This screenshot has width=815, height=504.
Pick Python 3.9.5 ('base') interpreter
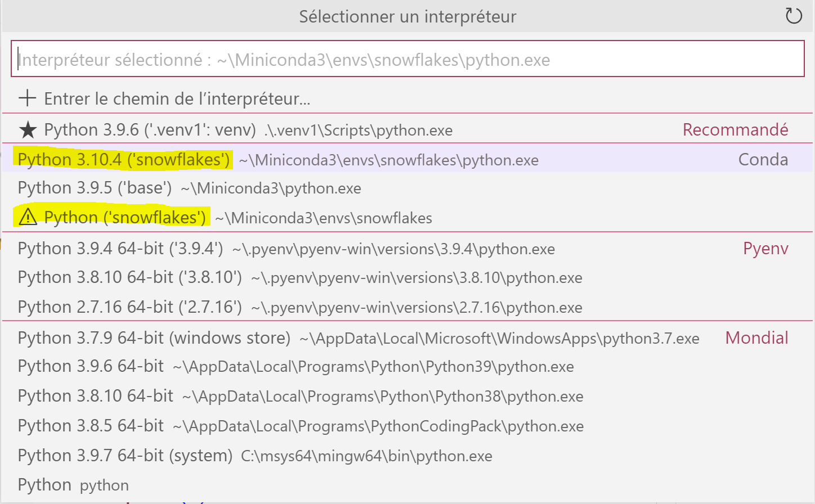pyautogui.click(x=407, y=188)
